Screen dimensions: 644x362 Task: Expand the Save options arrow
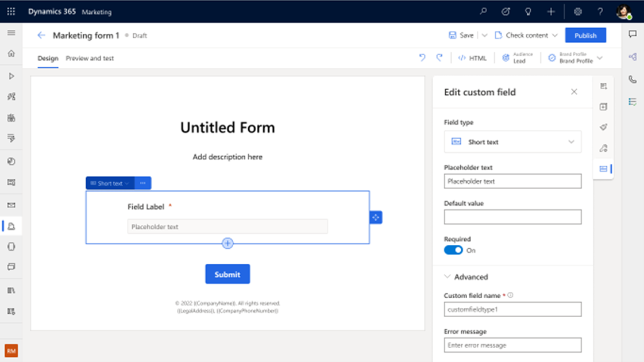[485, 35]
